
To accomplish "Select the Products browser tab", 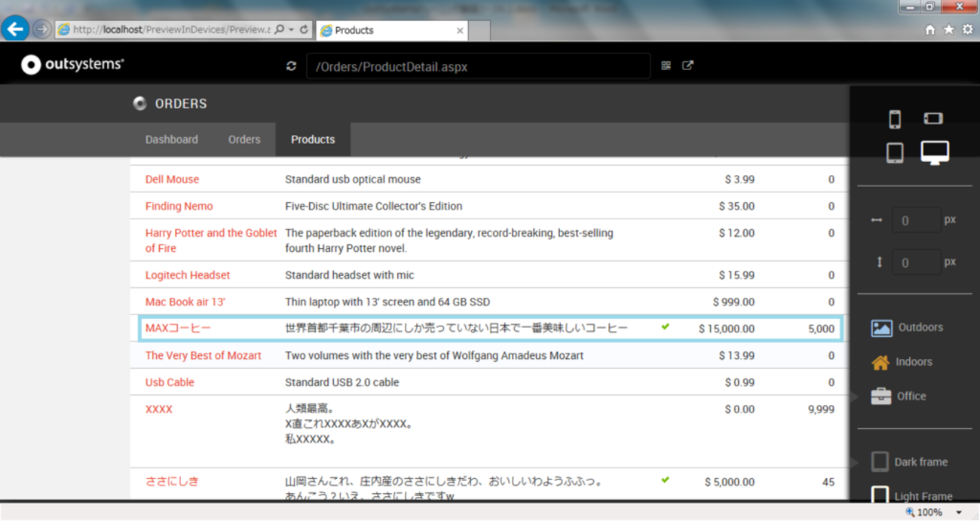I will (391, 31).
